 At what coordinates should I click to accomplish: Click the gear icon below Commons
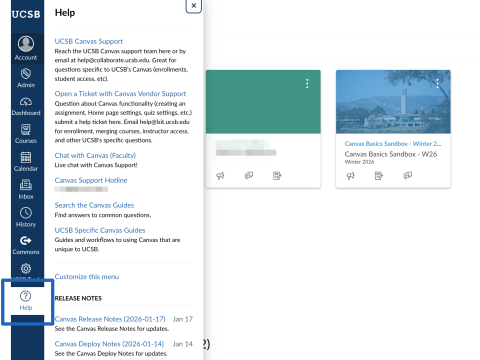[x=26, y=268]
